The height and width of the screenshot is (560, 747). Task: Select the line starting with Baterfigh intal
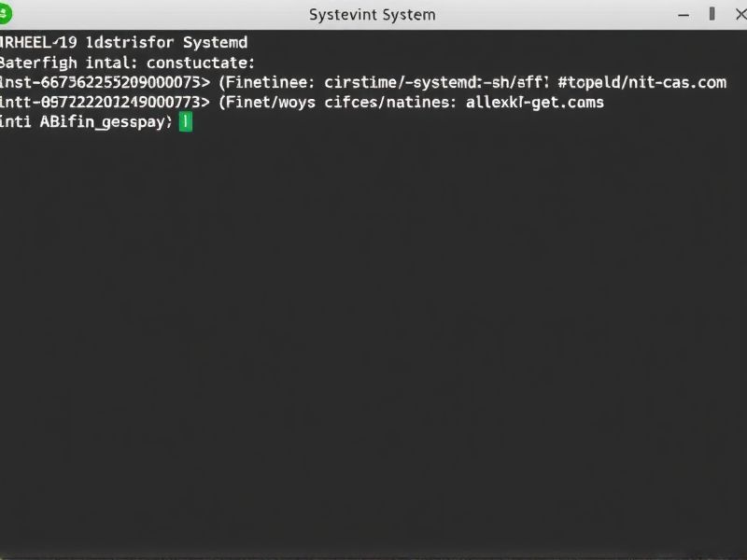tap(56, 63)
